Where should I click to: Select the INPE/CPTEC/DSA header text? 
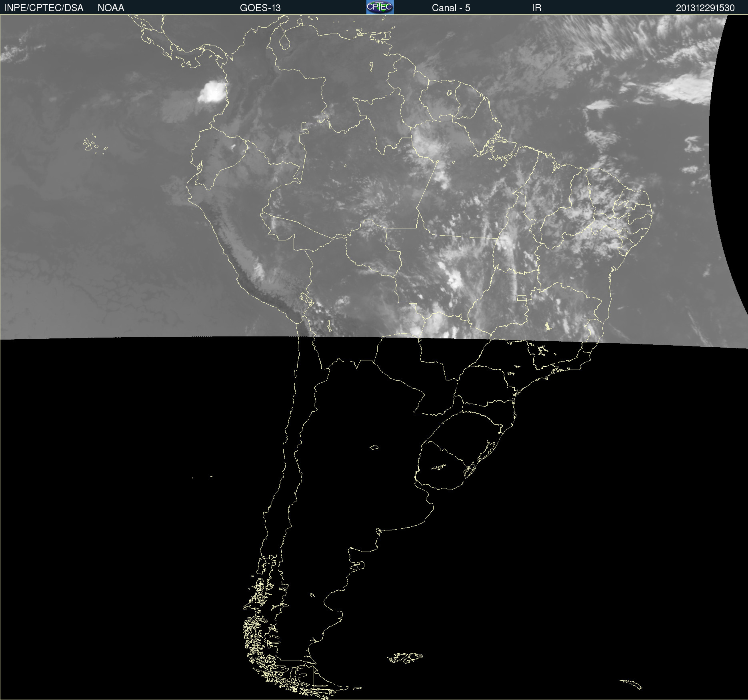point(44,8)
